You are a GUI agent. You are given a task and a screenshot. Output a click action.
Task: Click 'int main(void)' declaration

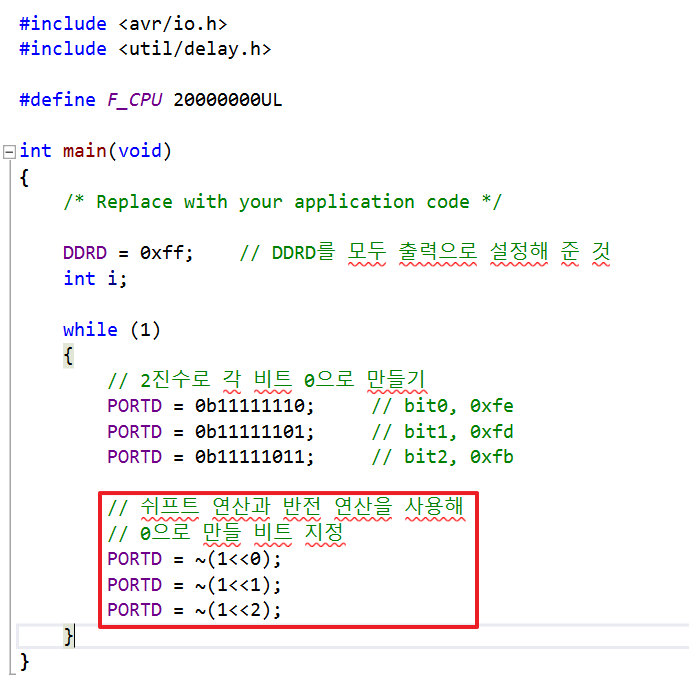tap(95, 151)
